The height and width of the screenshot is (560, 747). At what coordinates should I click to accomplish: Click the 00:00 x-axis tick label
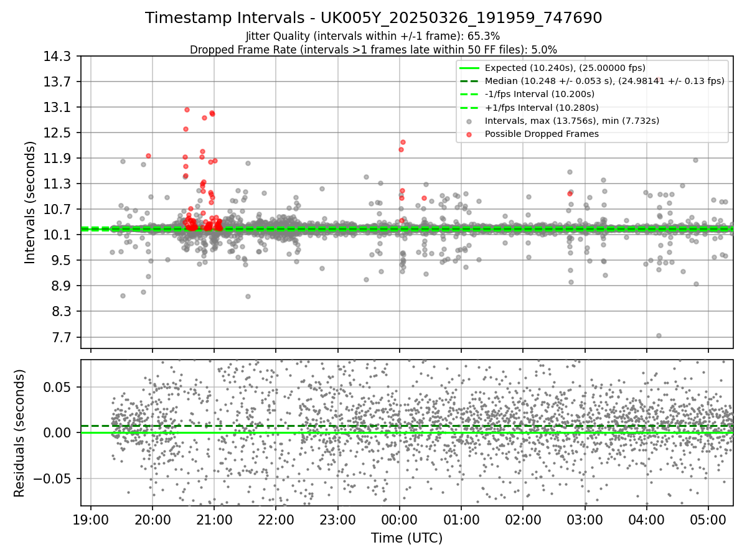[400, 519]
